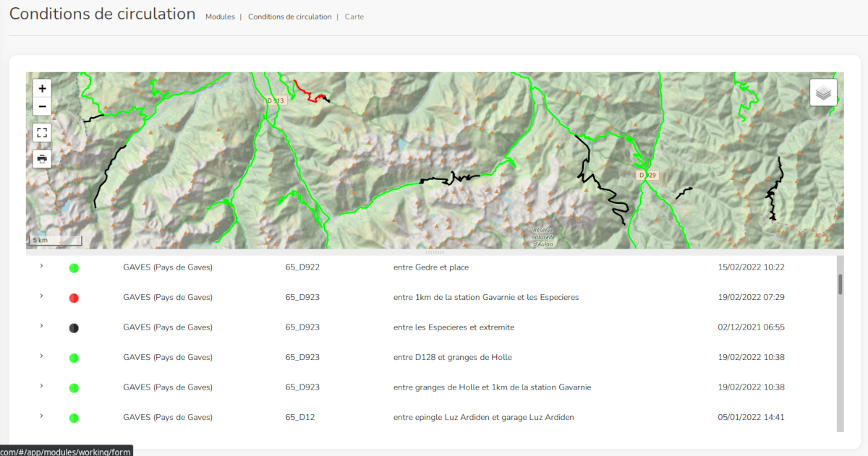Screen dimensions: 868x456
Task: Toggle fullscreen map view
Action: click(x=43, y=132)
